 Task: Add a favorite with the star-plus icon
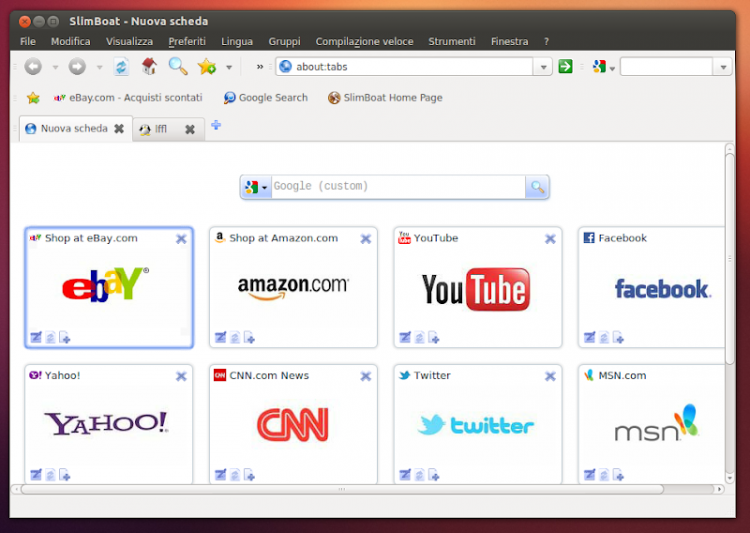coord(207,67)
